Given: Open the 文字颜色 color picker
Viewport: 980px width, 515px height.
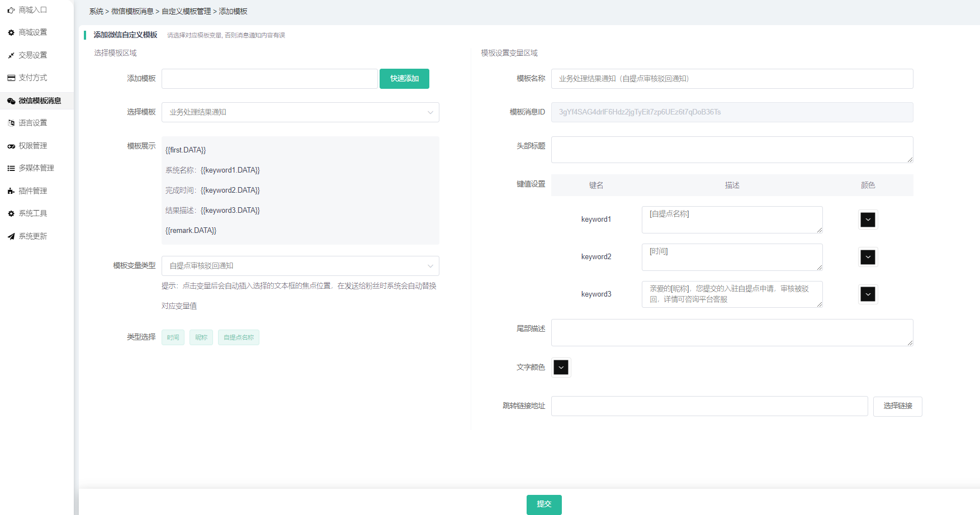Looking at the screenshot, I should click(561, 367).
